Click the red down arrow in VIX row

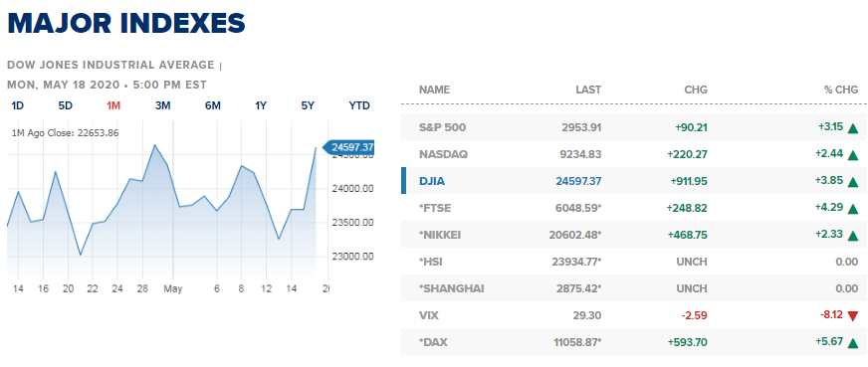852,316
